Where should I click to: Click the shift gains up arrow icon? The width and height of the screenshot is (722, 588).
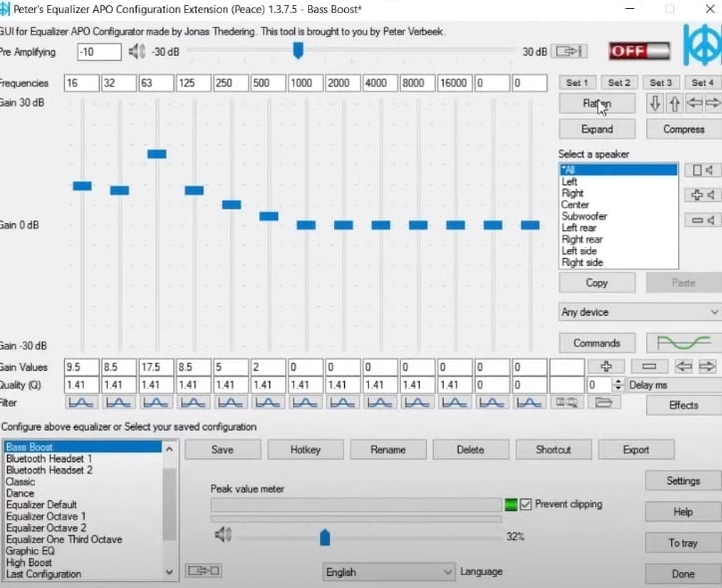674,104
